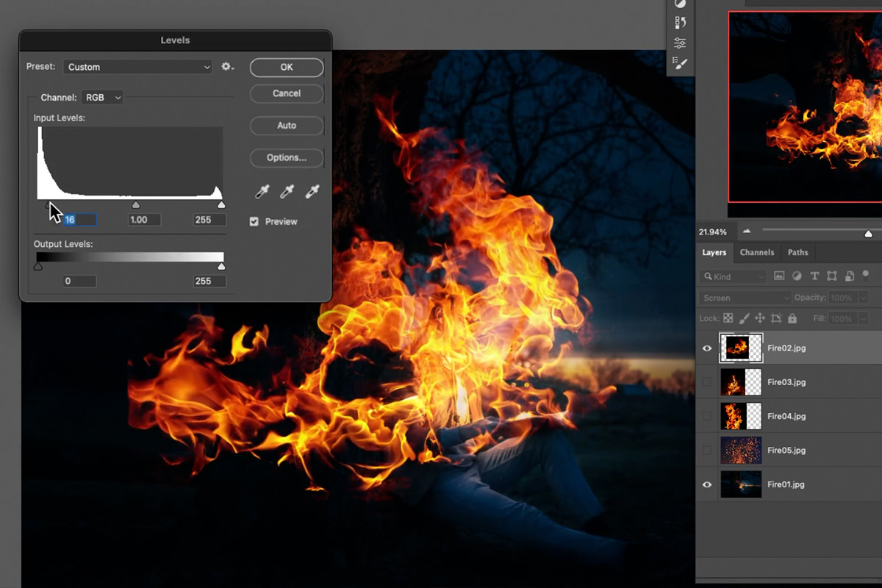Click the Auto button in Levels
Screen dimensions: 882x588
pos(286,126)
